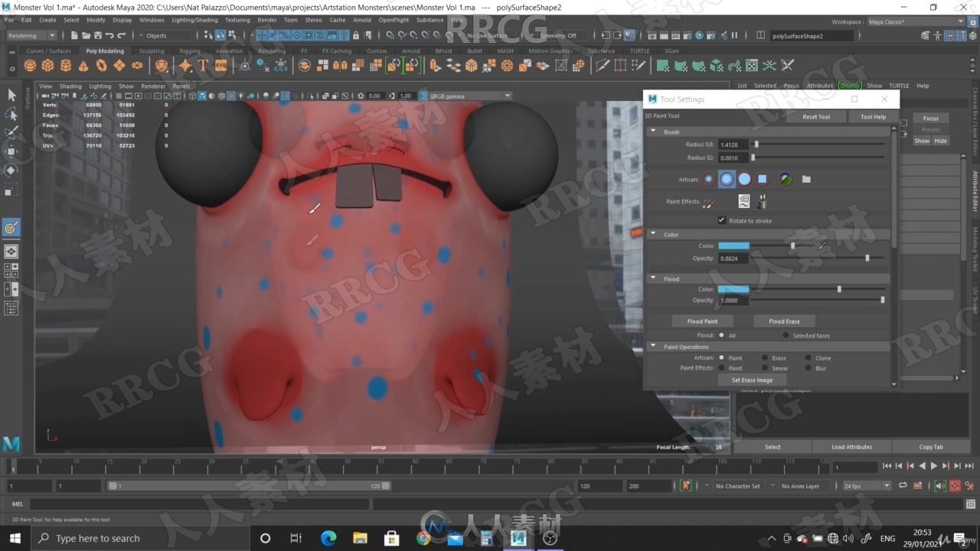Click the polygon Type (T) shelf icon
Image resolution: width=980 pixels, height=551 pixels.
[203, 66]
